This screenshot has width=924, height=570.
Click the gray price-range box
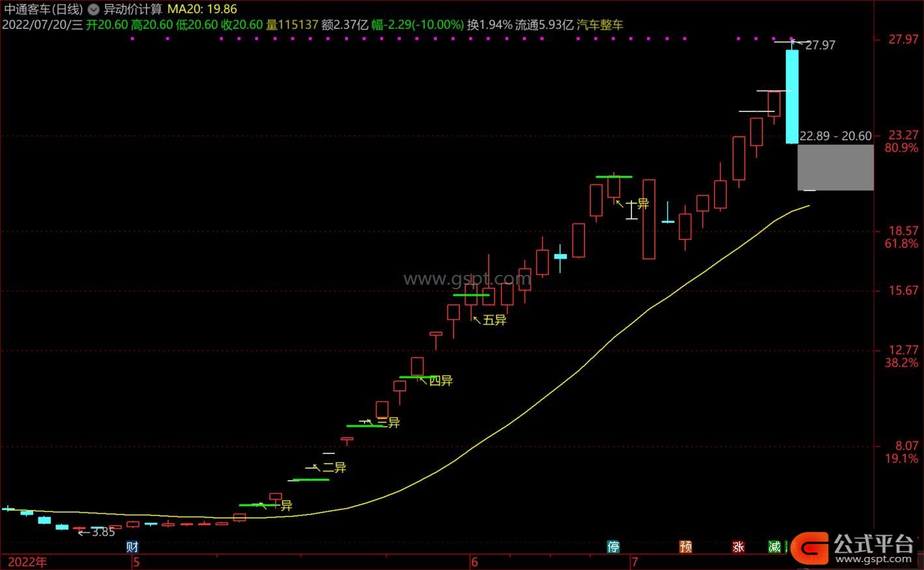coord(835,167)
